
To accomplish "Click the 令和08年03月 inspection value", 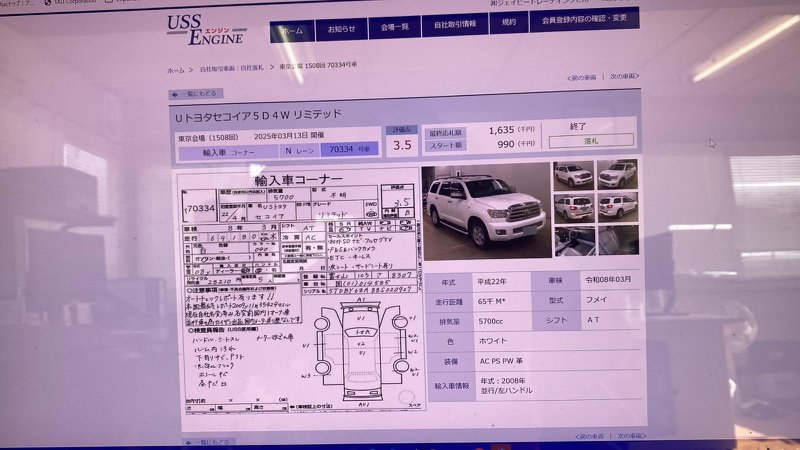I will [608, 280].
